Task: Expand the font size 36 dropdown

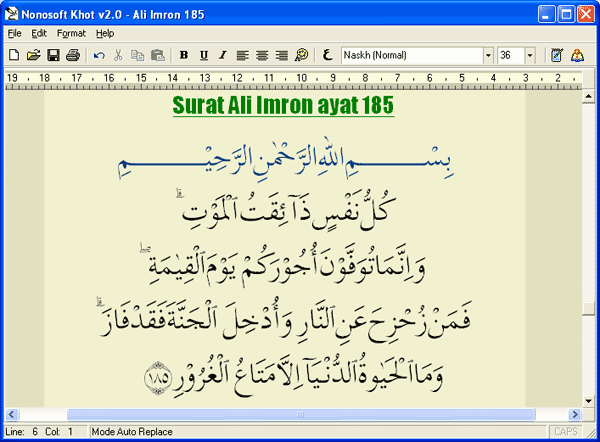Action: (530, 55)
